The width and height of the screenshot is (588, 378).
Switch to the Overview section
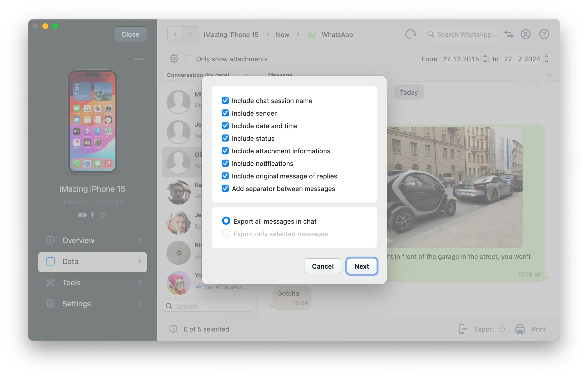78,240
